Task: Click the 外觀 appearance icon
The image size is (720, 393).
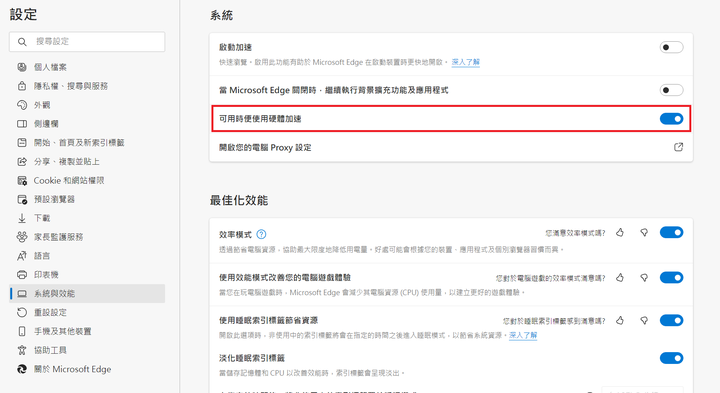Action: tap(22, 105)
